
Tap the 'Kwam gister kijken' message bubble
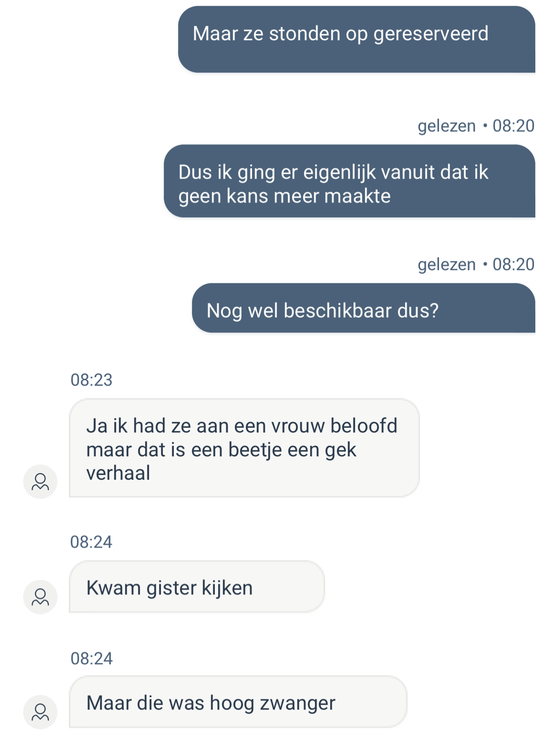pyautogui.click(x=197, y=587)
